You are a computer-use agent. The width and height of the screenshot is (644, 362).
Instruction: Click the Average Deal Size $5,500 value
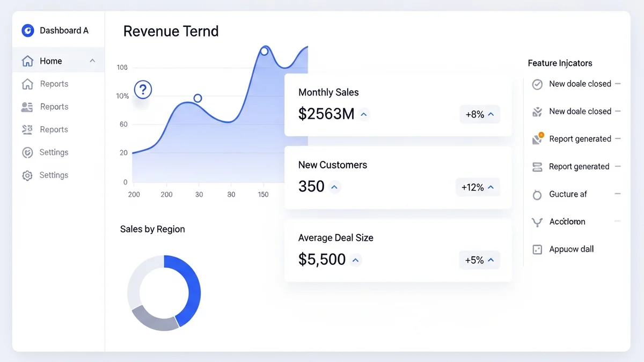click(322, 260)
